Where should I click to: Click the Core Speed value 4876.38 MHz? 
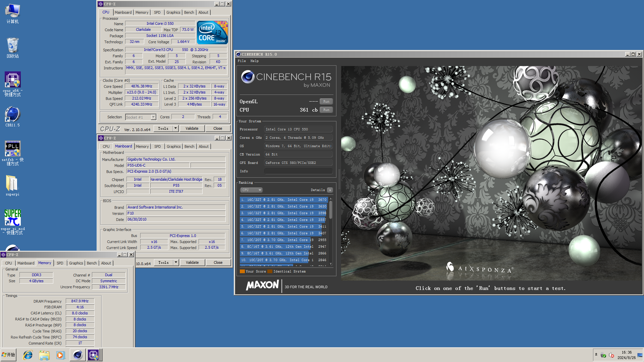(142, 86)
